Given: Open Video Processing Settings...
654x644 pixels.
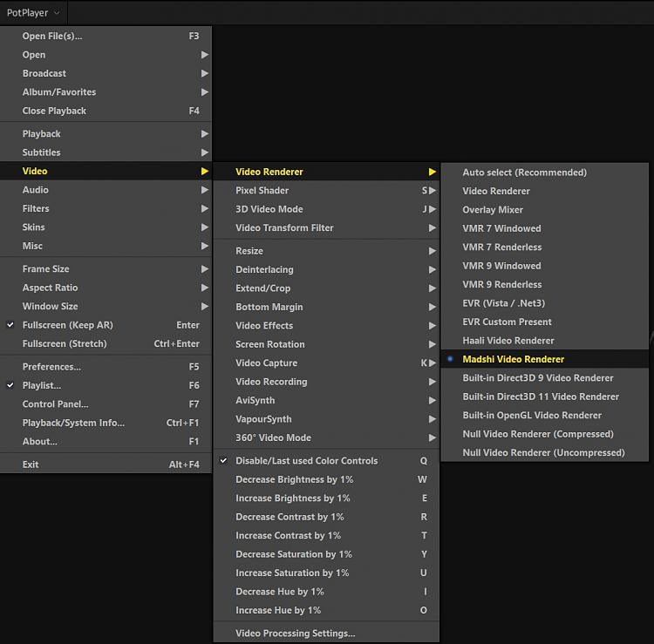Looking at the screenshot, I should [x=327, y=634].
